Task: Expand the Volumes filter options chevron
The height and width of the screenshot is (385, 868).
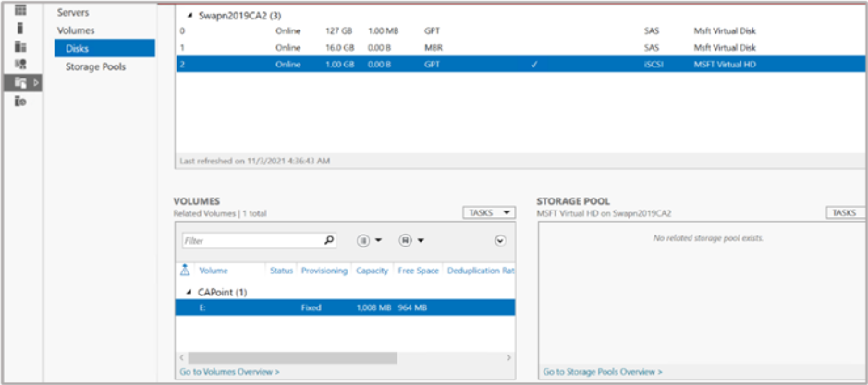Action: [x=500, y=241]
